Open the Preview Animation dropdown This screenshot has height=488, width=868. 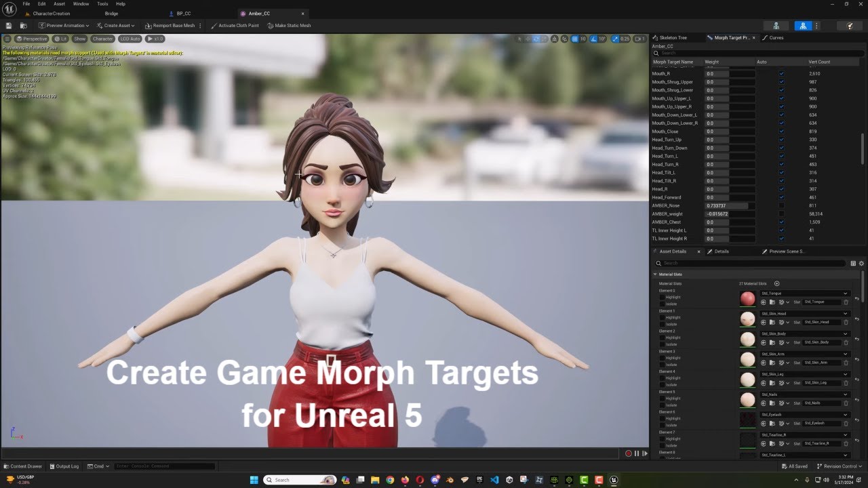tap(64, 26)
